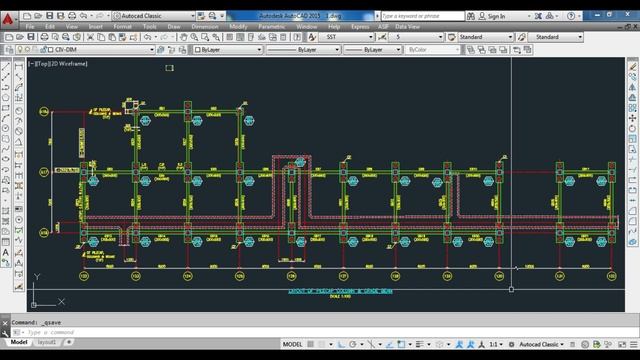The height and width of the screenshot is (360, 640).
Task: Click Sign In button
Action: click(492, 16)
